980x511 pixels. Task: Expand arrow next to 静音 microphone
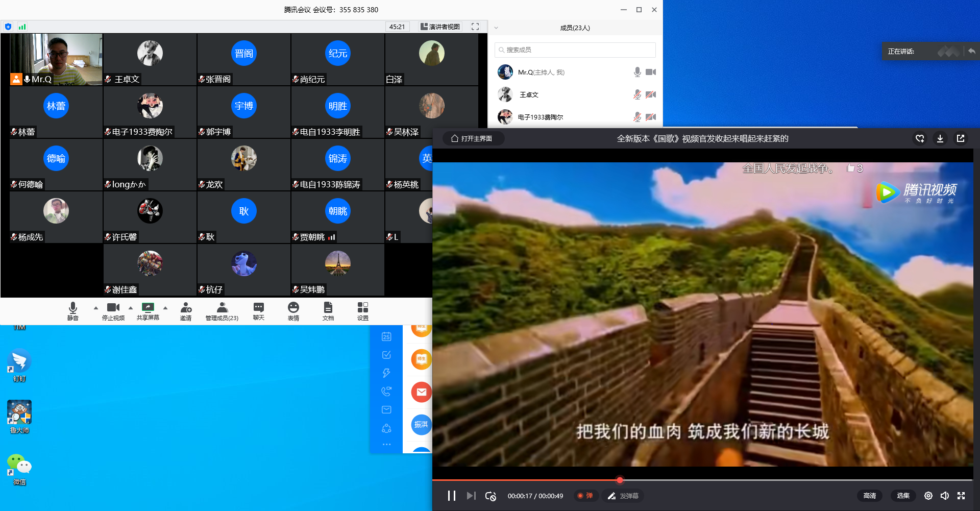[95, 308]
